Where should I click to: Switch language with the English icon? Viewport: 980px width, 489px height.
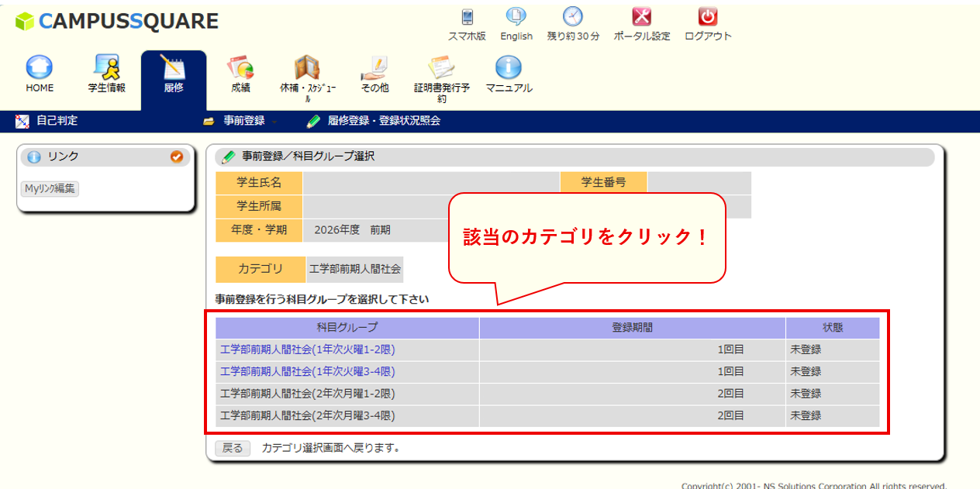[516, 16]
